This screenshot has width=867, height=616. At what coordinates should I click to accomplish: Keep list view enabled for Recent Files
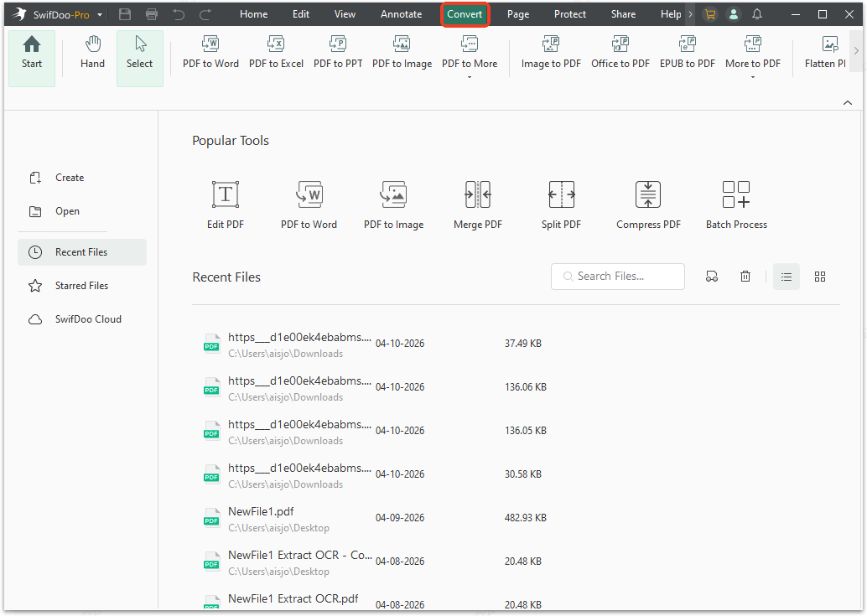786,276
